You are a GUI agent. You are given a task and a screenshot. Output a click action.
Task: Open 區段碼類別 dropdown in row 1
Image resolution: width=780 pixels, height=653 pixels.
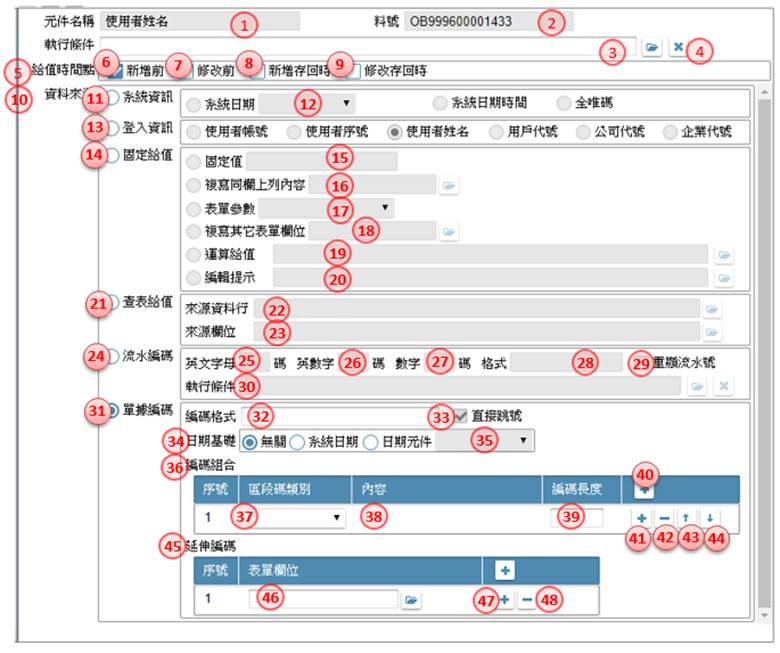coord(295,518)
